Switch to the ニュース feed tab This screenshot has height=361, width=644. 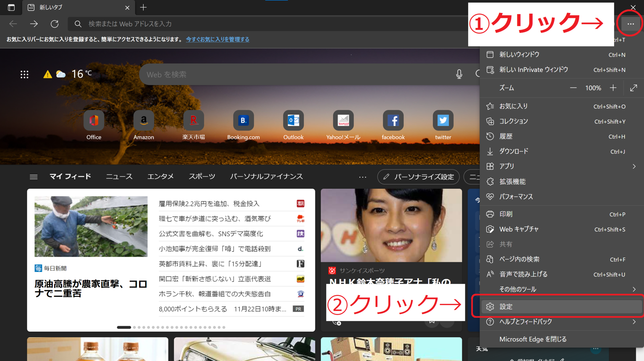coord(119,177)
